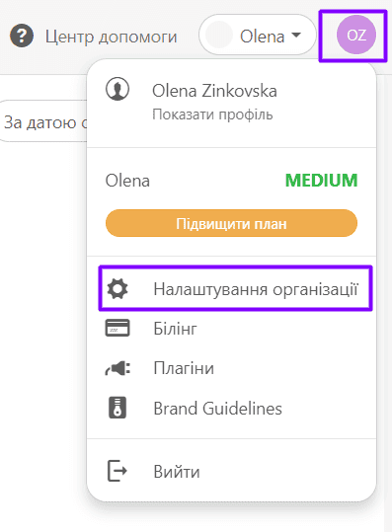Click the dropdown arrow next to Olena
392x532 pixels.
[x=296, y=35]
